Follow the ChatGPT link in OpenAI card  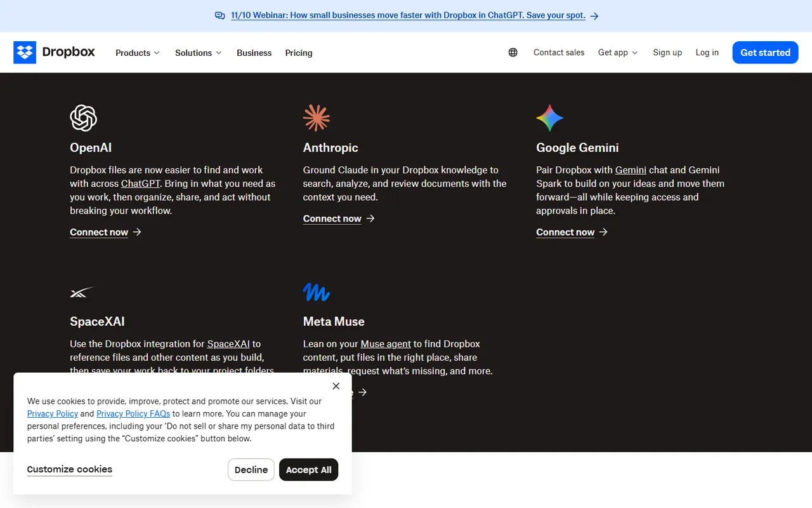pyautogui.click(x=141, y=184)
